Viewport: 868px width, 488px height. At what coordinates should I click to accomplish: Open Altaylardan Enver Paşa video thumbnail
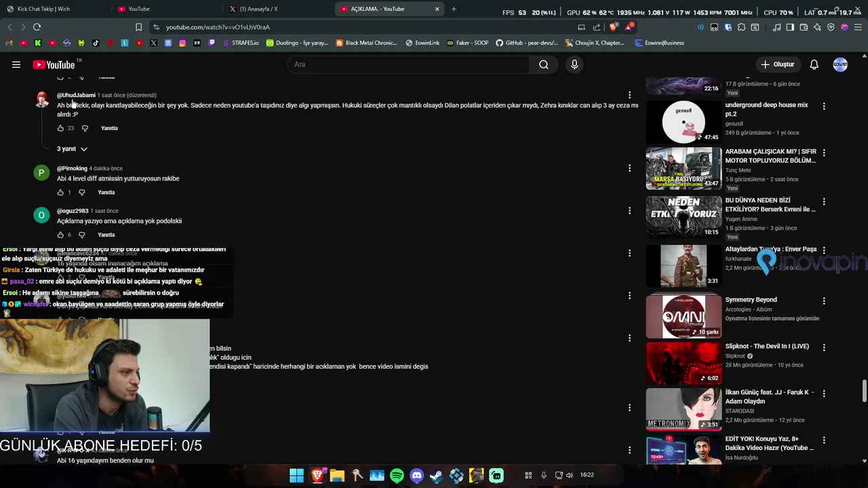684,266
